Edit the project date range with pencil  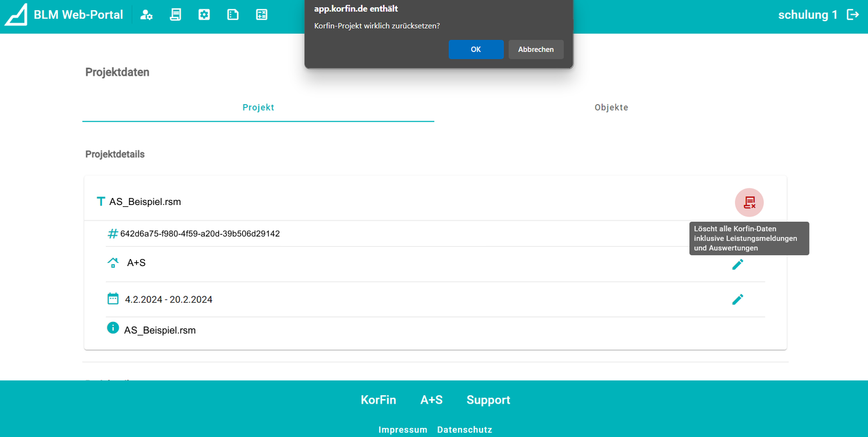click(x=738, y=299)
